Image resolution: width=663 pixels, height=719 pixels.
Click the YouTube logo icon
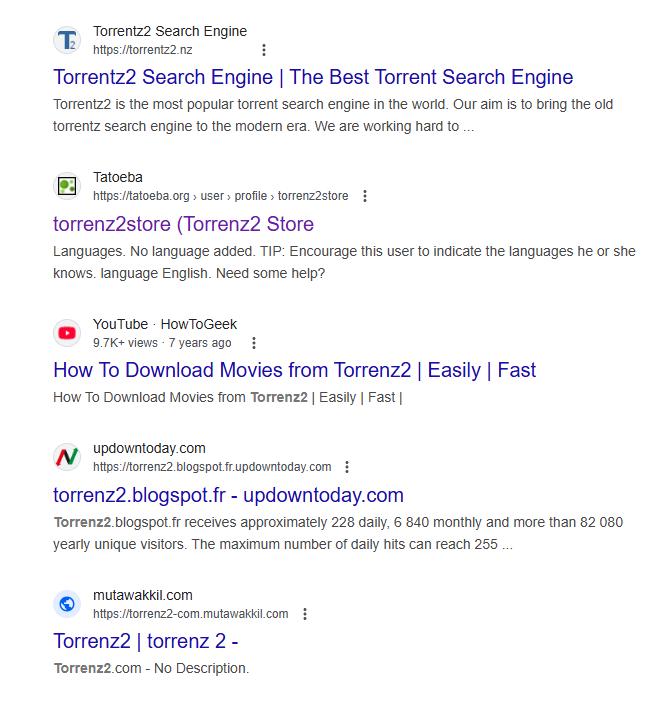(67, 333)
